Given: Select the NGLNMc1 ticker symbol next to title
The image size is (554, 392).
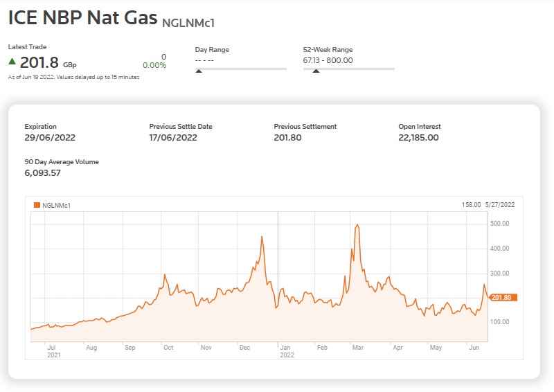Looking at the screenshot, I should (x=188, y=24).
